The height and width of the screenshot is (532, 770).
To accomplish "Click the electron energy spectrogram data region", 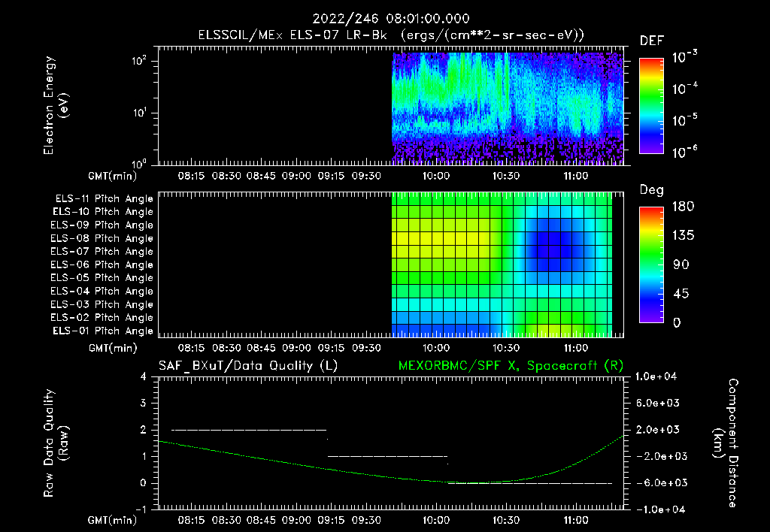I will [x=508, y=108].
